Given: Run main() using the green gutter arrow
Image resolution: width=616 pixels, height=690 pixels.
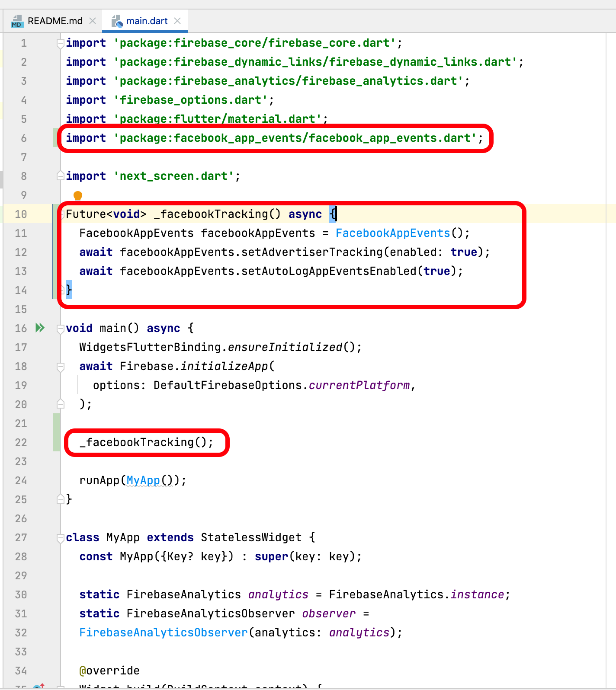Looking at the screenshot, I should coord(40,328).
